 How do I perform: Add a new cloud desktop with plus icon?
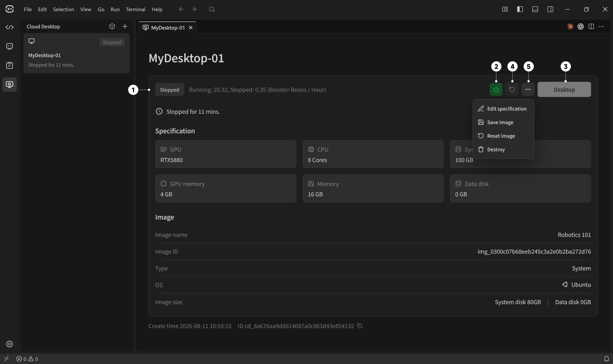[x=125, y=26]
